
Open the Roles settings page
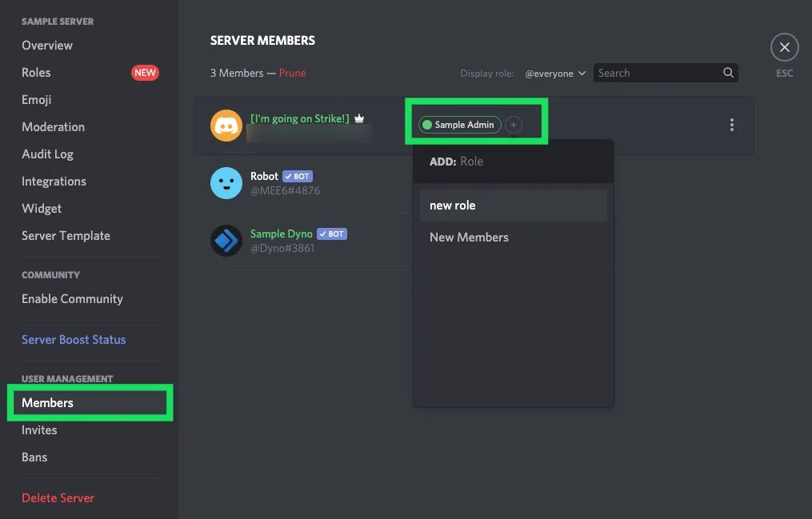(36, 73)
